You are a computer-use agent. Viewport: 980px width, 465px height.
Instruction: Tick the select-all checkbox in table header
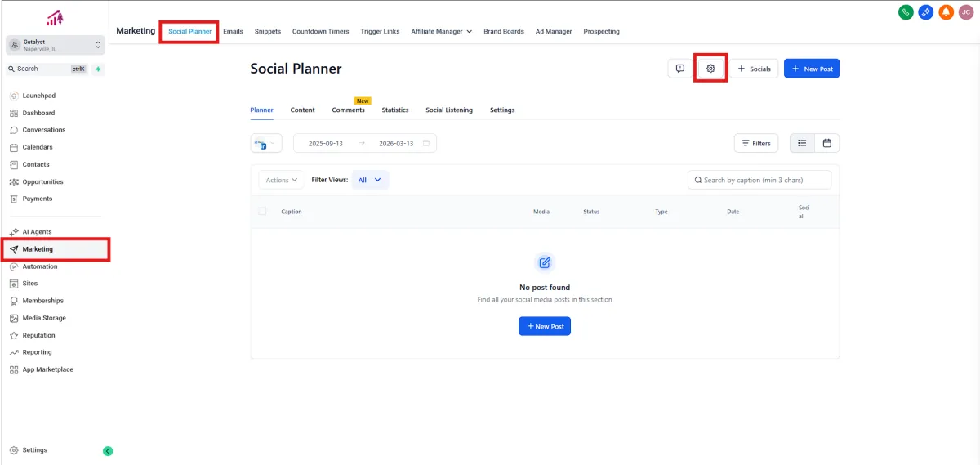(x=262, y=211)
